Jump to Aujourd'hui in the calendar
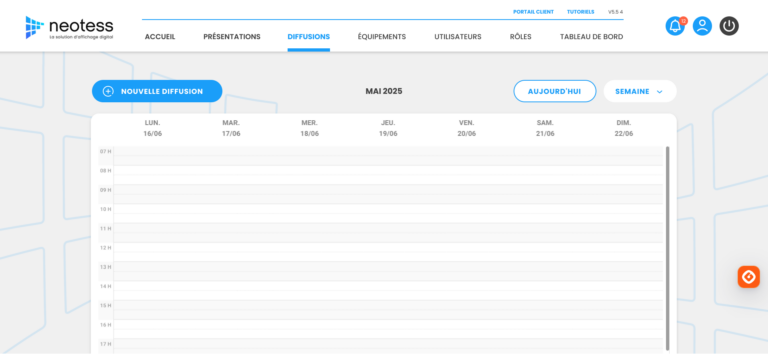Viewport: 768px width, 364px height. pyautogui.click(x=554, y=91)
